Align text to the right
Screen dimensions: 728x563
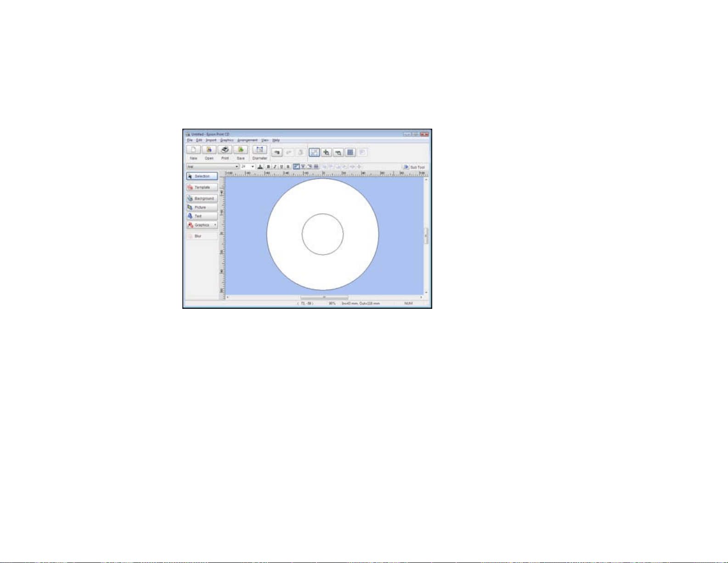coord(309,166)
